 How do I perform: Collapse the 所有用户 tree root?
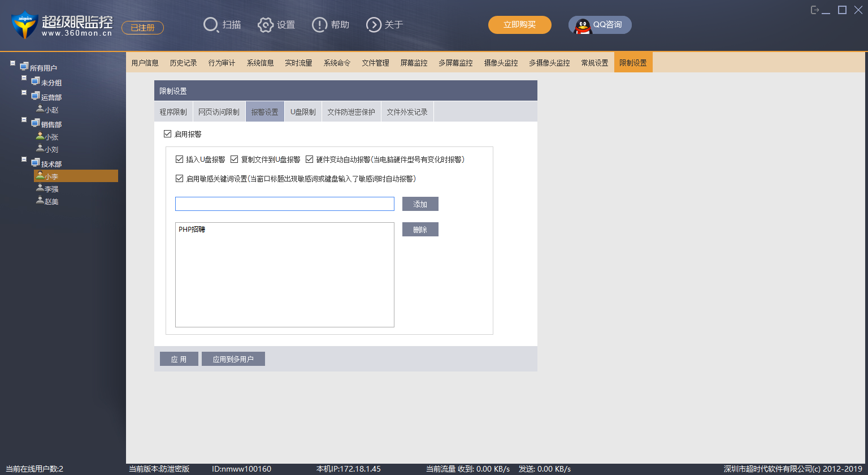coord(12,63)
